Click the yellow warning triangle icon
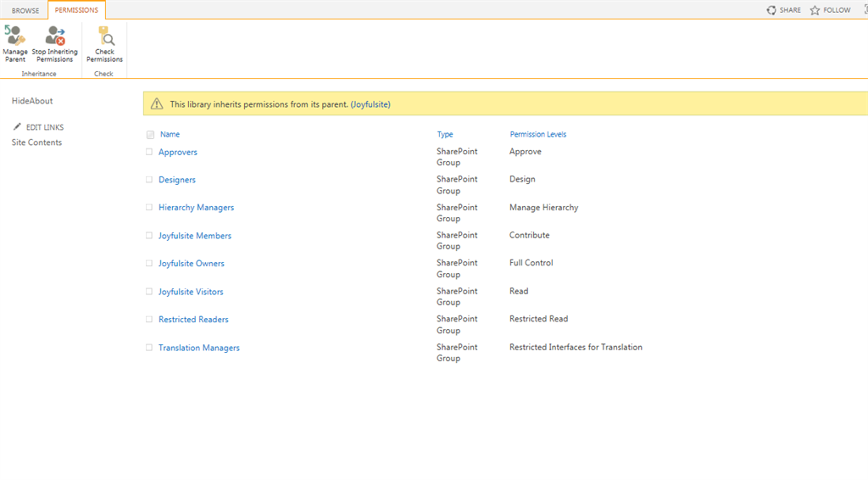Image resolution: width=868 pixels, height=480 pixels. (x=157, y=104)
